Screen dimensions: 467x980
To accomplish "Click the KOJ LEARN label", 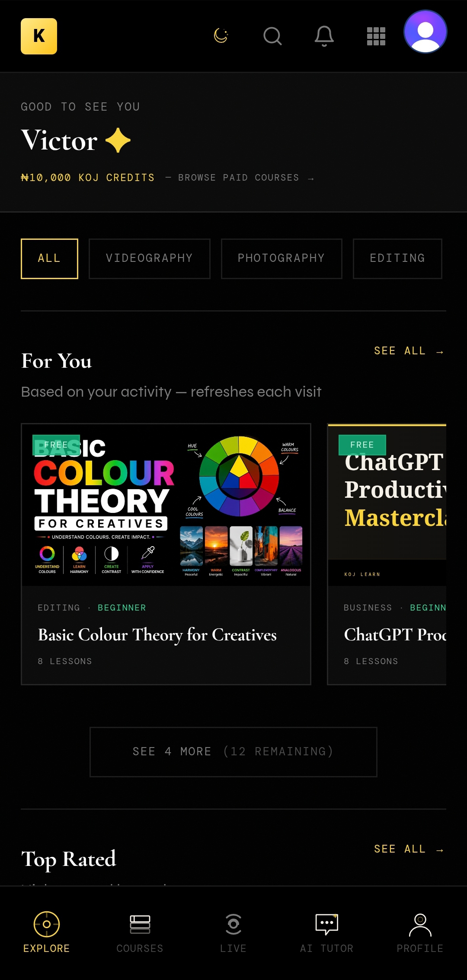I will coord(362,574).
